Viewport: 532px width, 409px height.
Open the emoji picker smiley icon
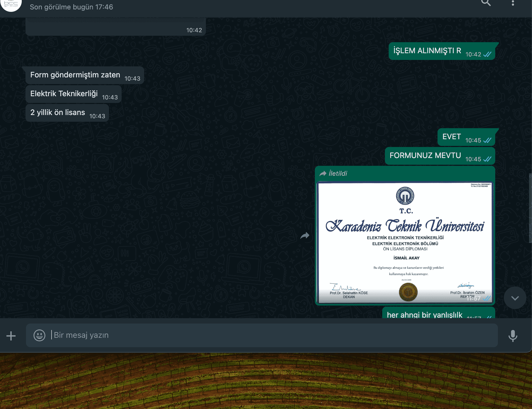click(x=39, y=335)
